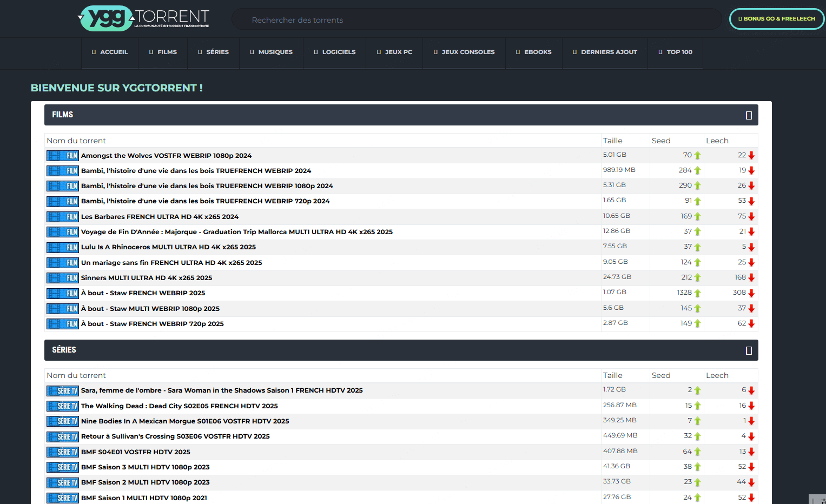
Task: Click the red leech arrow for "BMF Saison 1 MULTI HDTV"
Action: pos(751,497)
